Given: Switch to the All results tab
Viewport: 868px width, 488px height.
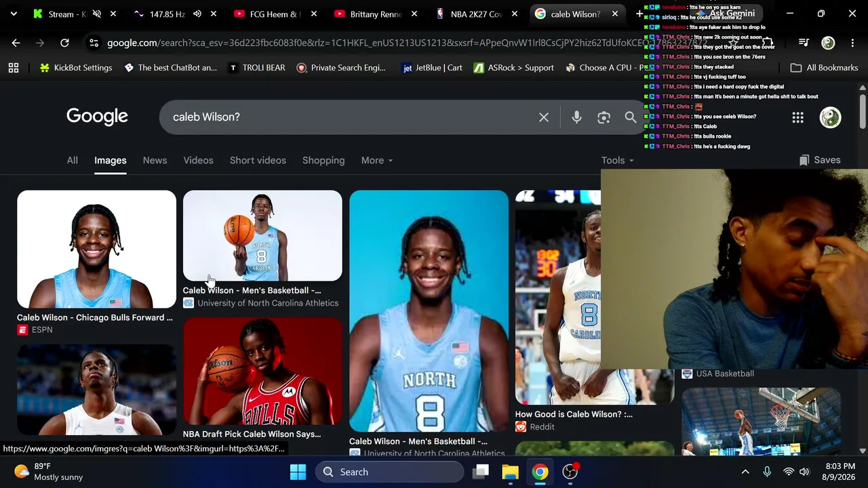Looking at the screenshot, I should tap(72, 161).
